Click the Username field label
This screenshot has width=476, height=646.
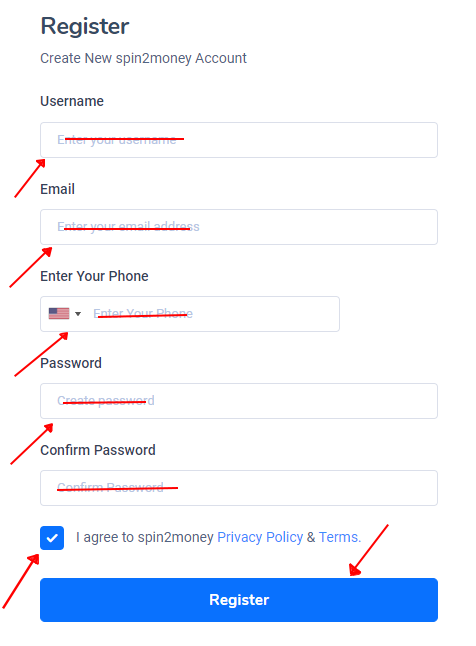[72, 101]
